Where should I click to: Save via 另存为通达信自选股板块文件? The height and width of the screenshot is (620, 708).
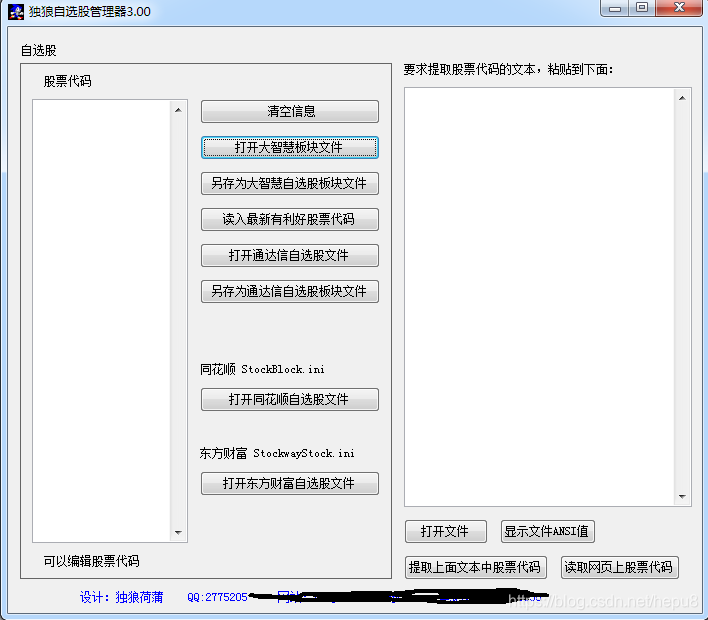point(289,291)
